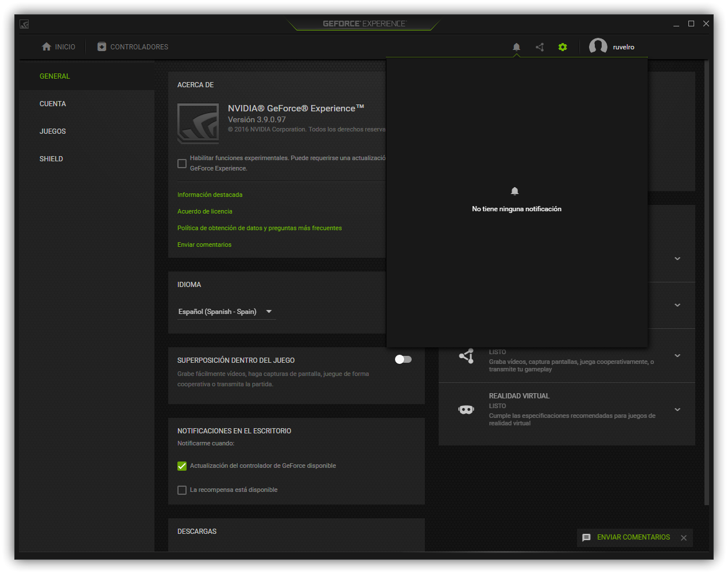The image size is (728, 574).
Task: Expand the top chevron right of the notification panel
Action: click(677, 258)
